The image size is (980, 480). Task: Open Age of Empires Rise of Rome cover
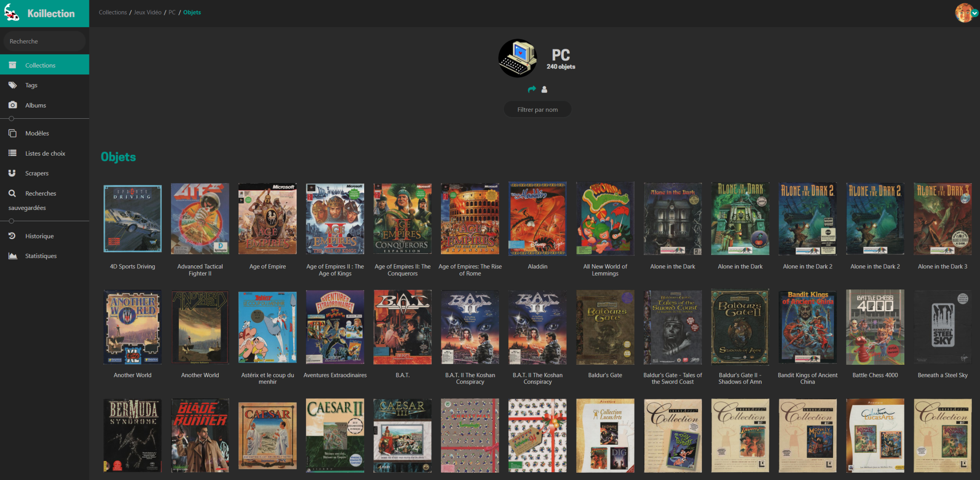[470, 218]
